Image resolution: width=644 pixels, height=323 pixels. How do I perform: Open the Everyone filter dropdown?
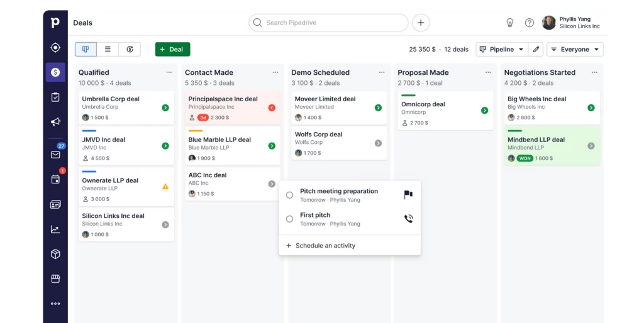(x=575, y=49)
